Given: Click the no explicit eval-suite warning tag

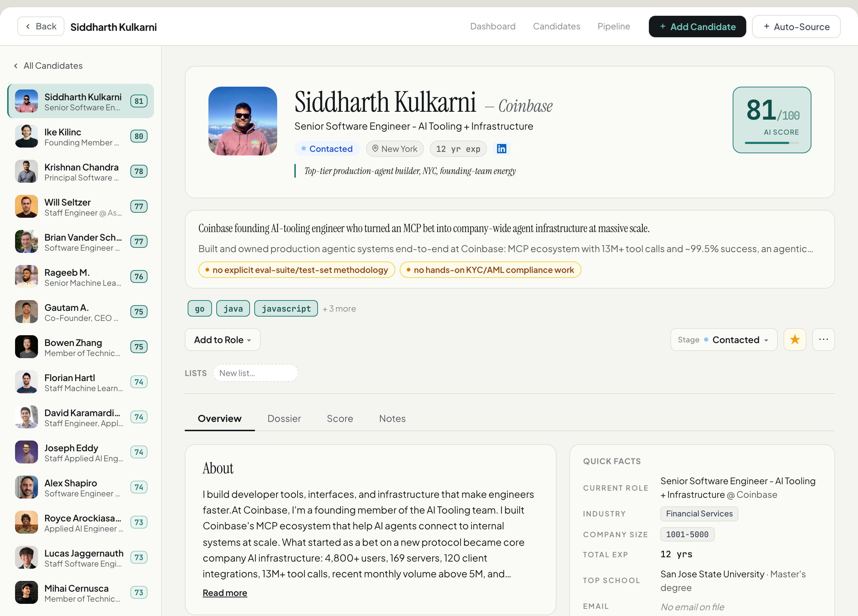Looking at the screenshot, I should pyautogui.click(x=297, y=270).
